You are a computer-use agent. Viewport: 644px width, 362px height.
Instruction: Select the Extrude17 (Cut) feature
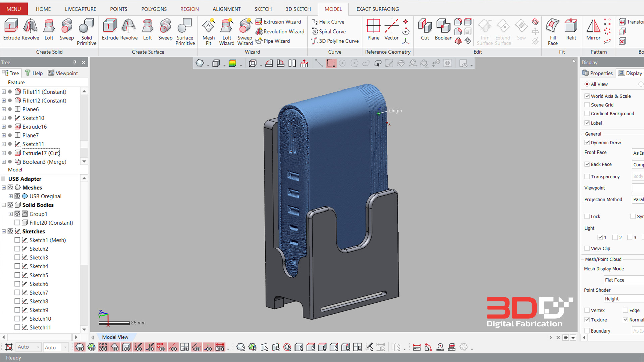[x=41, y=153]
